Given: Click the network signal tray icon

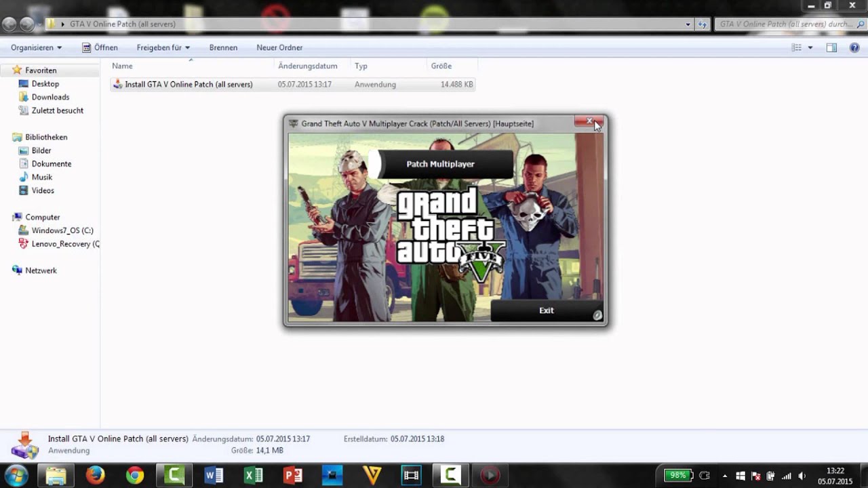Looking at the screenshot, I should [x=787, y=476].
